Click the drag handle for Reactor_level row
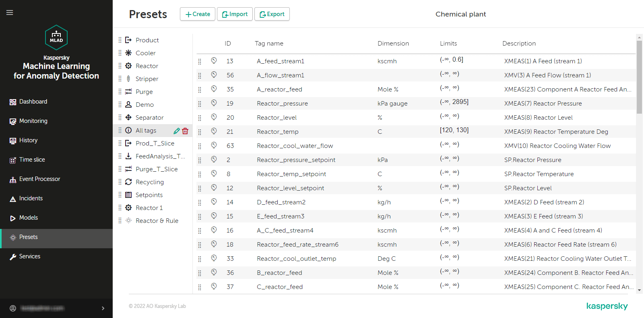 [x=200, y=118]
